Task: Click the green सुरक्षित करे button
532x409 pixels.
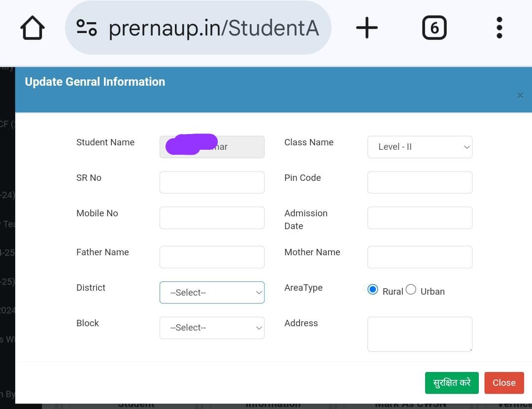Action: pos(452,383)
